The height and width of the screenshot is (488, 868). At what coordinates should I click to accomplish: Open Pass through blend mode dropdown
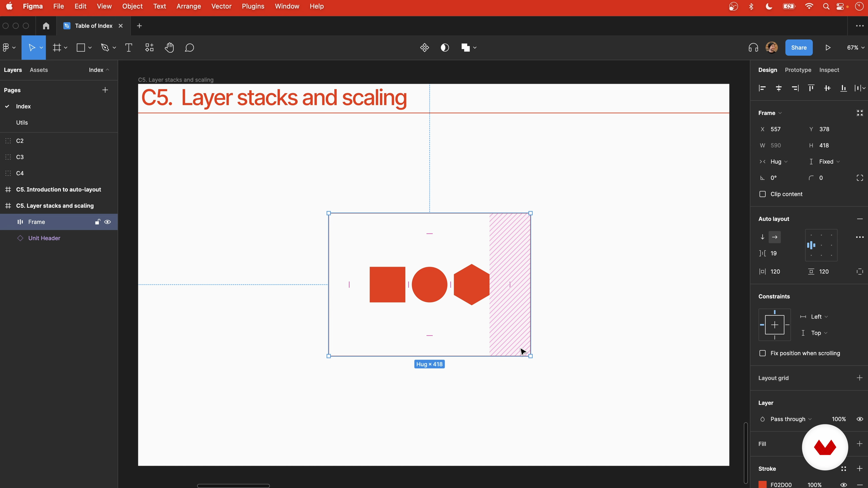pyautogui.click(x=791, y=419)
